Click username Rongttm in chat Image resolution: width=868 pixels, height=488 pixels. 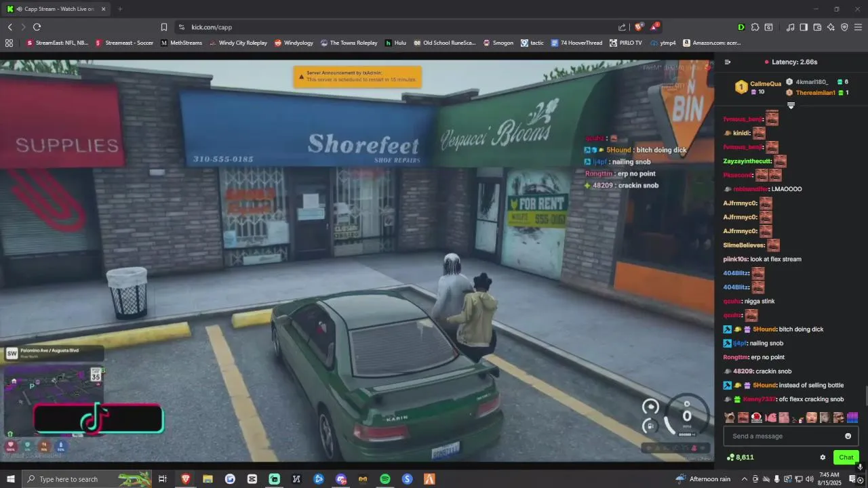(x=736, y=357)
